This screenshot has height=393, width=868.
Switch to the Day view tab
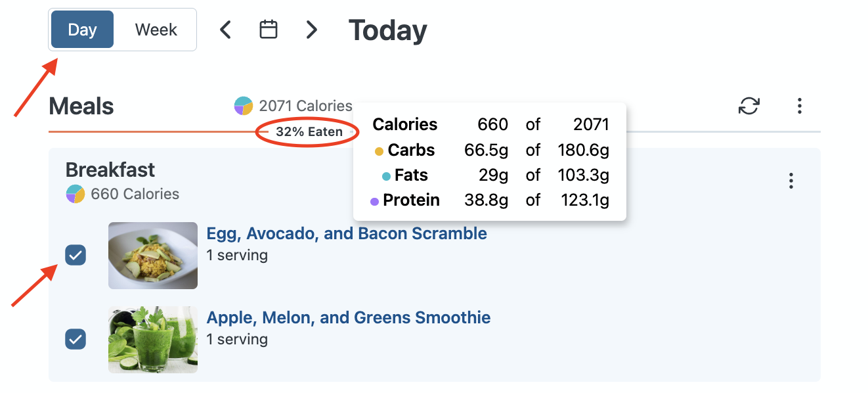coord(82,30)
